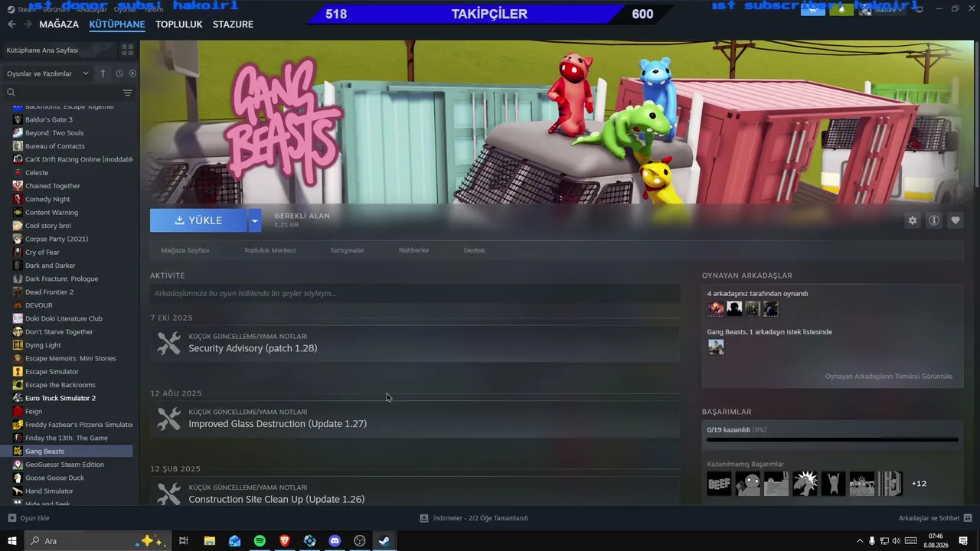Open Construction Site Clean Up (Update 1.26)
This screenshot has height=551, width=980.
point(276,499)
